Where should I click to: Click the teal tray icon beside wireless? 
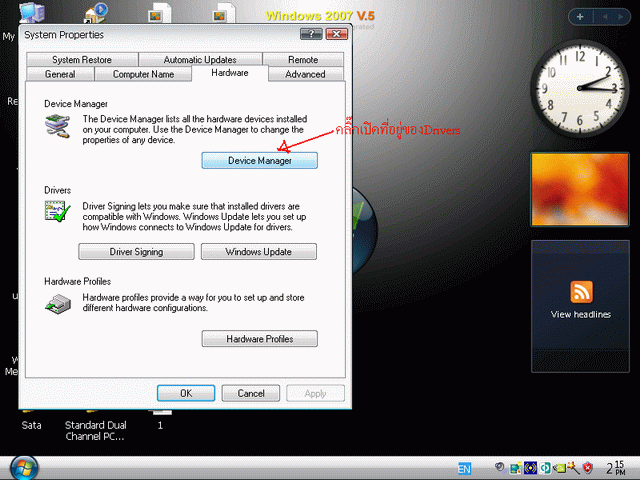pyautogui.click(x=545, y=468)
